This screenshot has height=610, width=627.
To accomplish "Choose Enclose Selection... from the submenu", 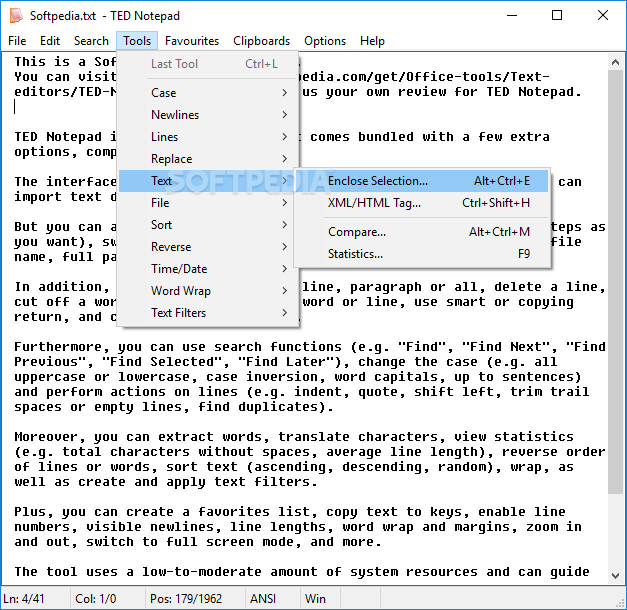I will pyautogui.click(x=422, y=181).
